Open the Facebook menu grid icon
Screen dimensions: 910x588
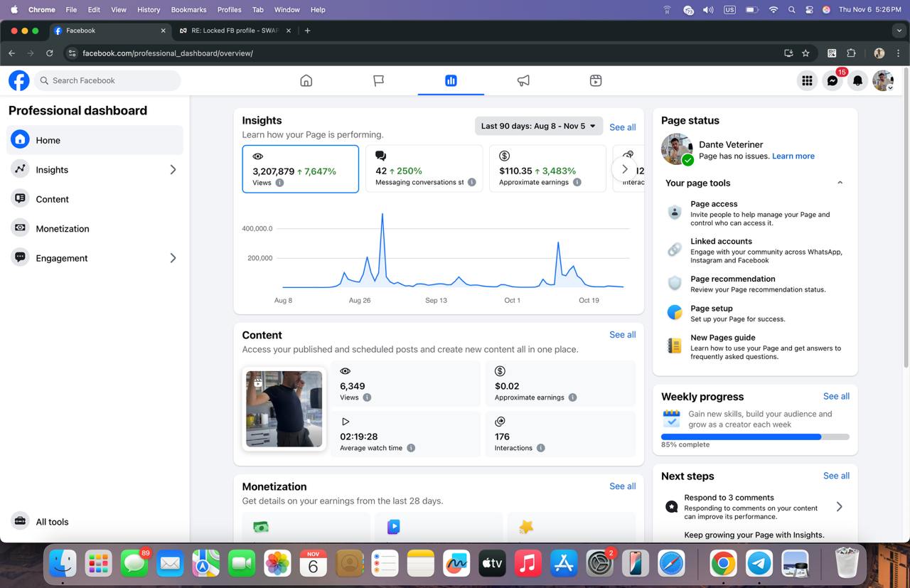pos(807,80)
